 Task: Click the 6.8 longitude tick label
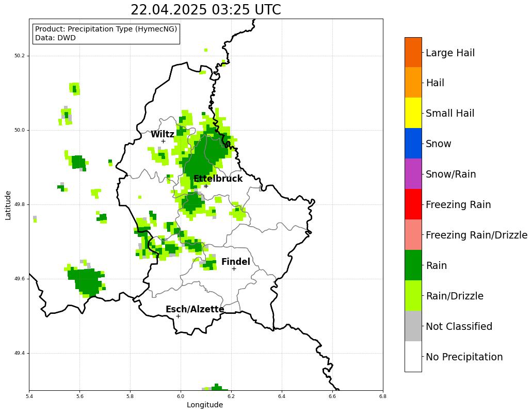(x=383, y=396)
